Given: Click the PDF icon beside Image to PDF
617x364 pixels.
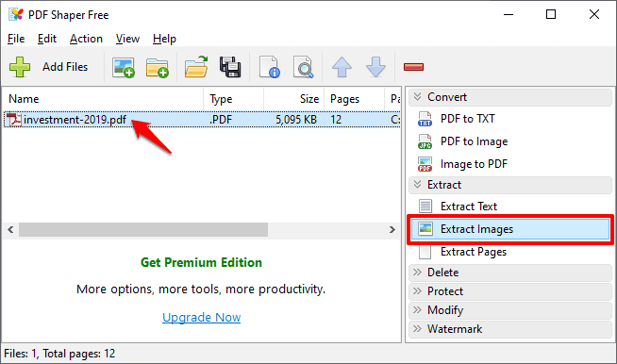Looking at the screenshot, I should pyautogui.click(x=425, y=164).
